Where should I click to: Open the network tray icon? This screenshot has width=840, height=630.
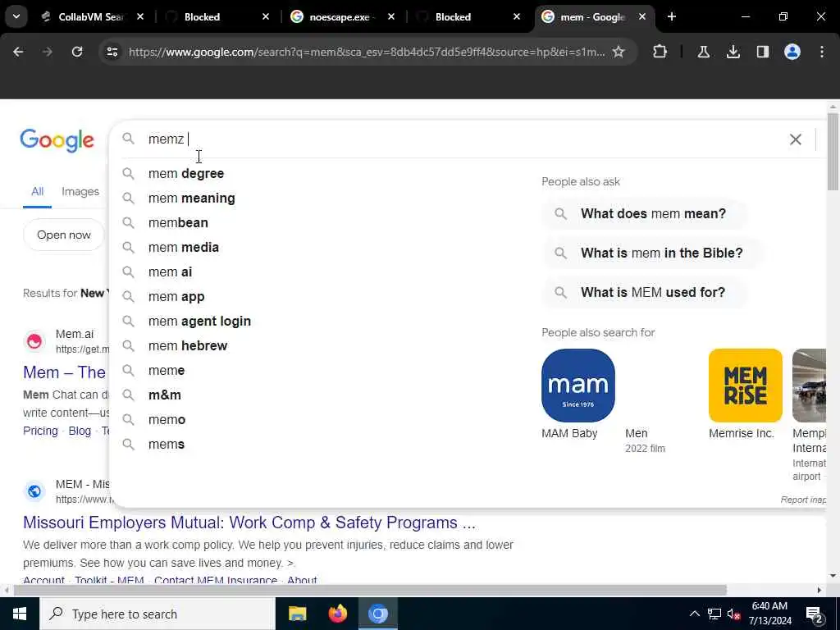coord(714,614)
